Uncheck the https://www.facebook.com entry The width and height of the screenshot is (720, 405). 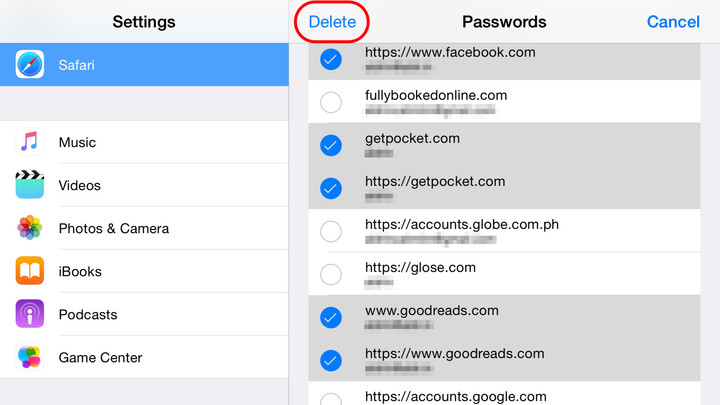331,59
